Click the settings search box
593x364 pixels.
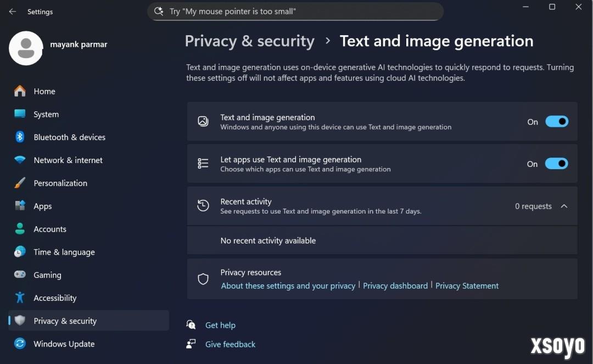pyautogui.click(x=295, y=12)
